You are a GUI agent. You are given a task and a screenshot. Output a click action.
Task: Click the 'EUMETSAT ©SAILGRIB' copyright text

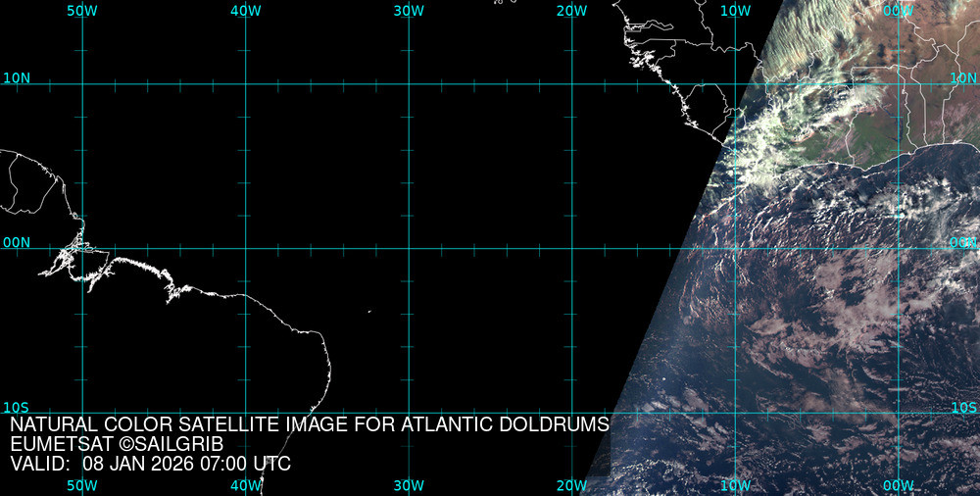pos(117,445)
